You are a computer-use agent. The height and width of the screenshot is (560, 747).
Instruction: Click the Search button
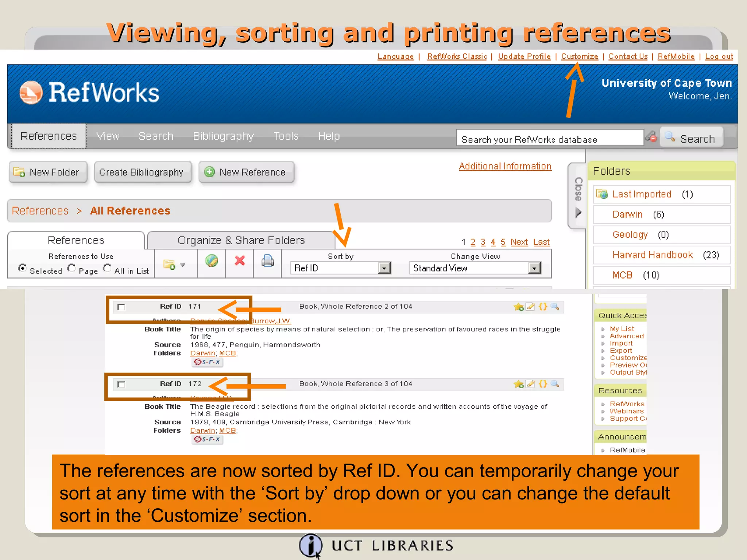tap(692, 137)
